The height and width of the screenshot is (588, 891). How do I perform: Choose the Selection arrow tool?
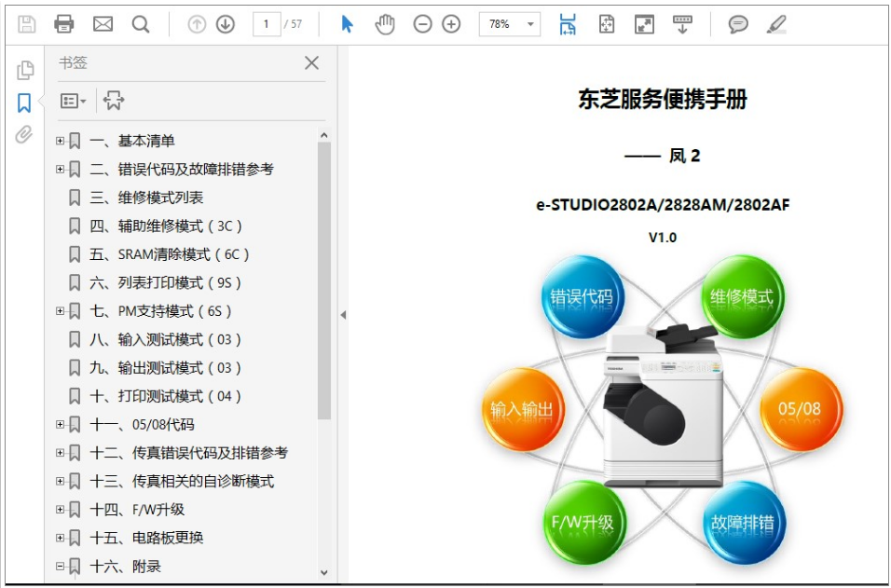tap(347, 24)
